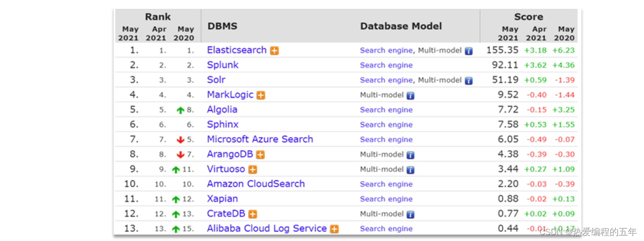Click Search engine link in Sphinx row
This screenshot has height=241, width=644.
[x=386, y=125]
